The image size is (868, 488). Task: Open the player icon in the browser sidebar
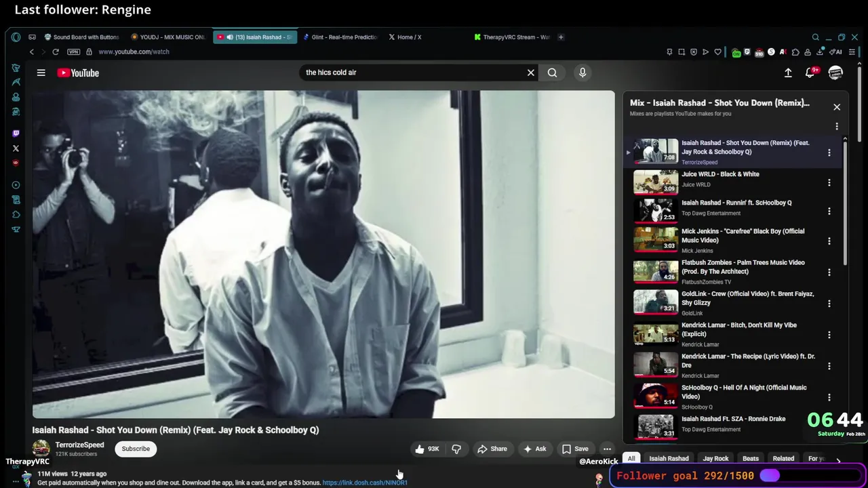[16, 185]
